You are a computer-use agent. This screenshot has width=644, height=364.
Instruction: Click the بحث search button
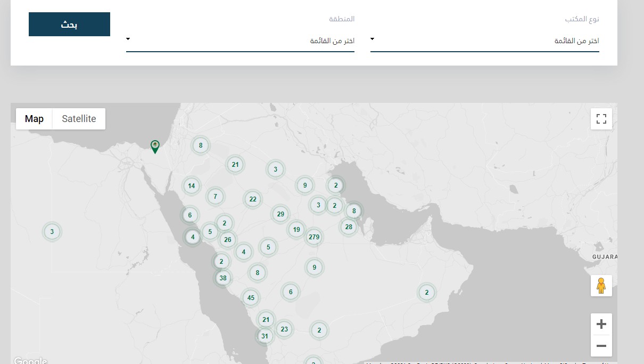[x=69, y=25]
